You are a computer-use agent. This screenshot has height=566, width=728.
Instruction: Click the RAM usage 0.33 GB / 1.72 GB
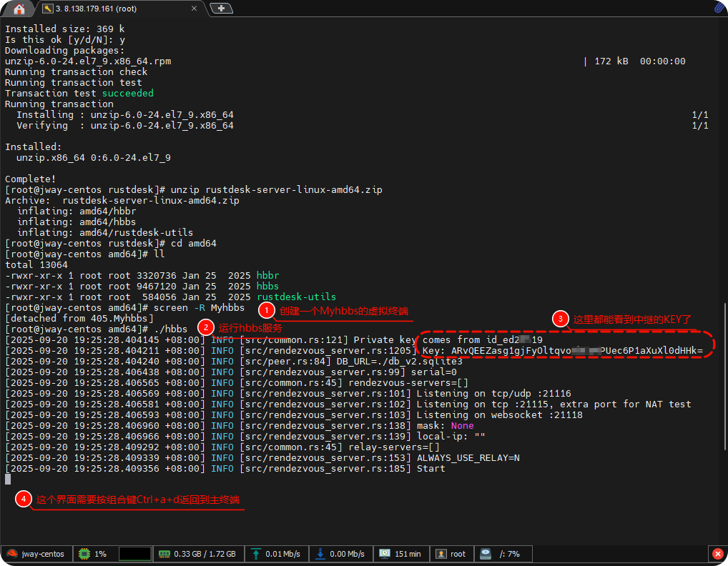point(197,554)
